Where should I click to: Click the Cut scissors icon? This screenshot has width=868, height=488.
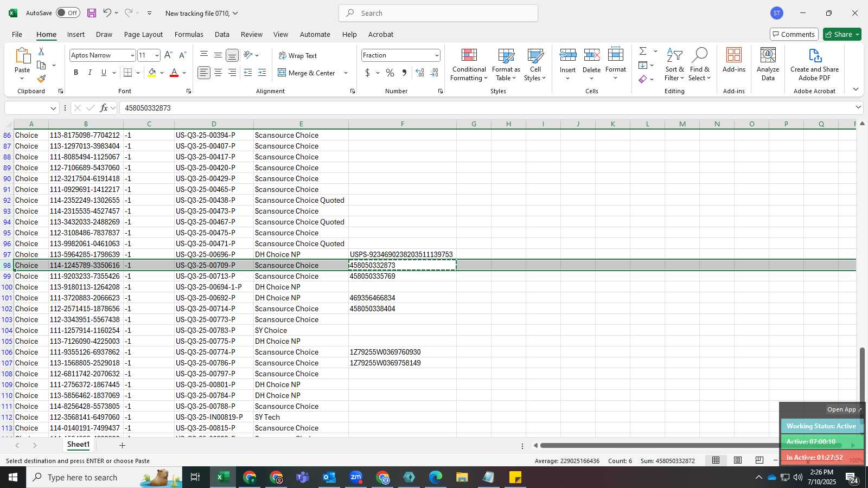(41, 51)
